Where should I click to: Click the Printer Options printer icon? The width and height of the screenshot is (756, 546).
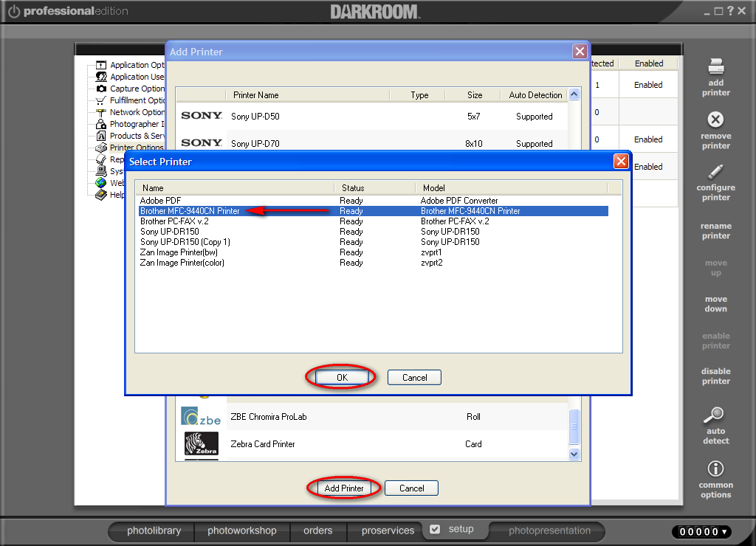(x=100, y=148)
